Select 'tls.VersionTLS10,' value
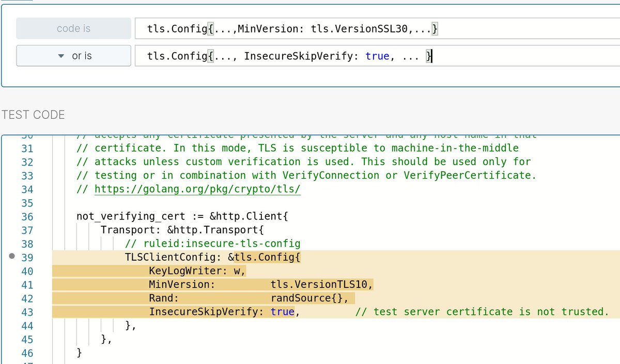Viewport: 620px width, 364px height. click(x=322, y=284)
